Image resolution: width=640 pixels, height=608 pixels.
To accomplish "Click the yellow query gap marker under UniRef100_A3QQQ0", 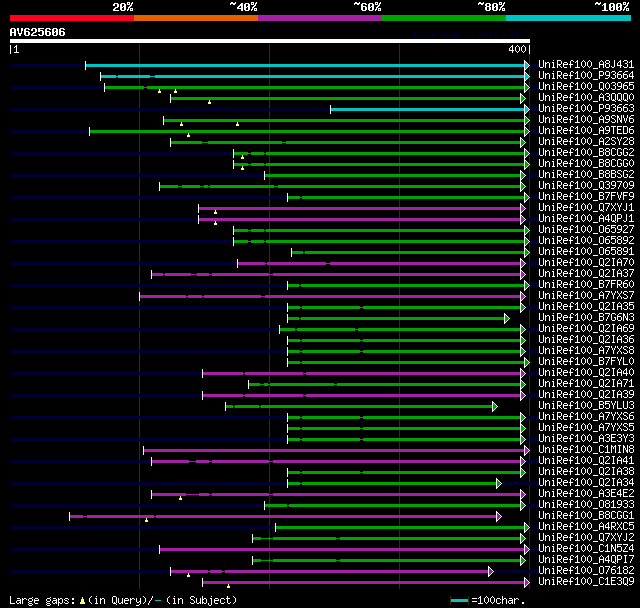I will click(x=209, y=102).
